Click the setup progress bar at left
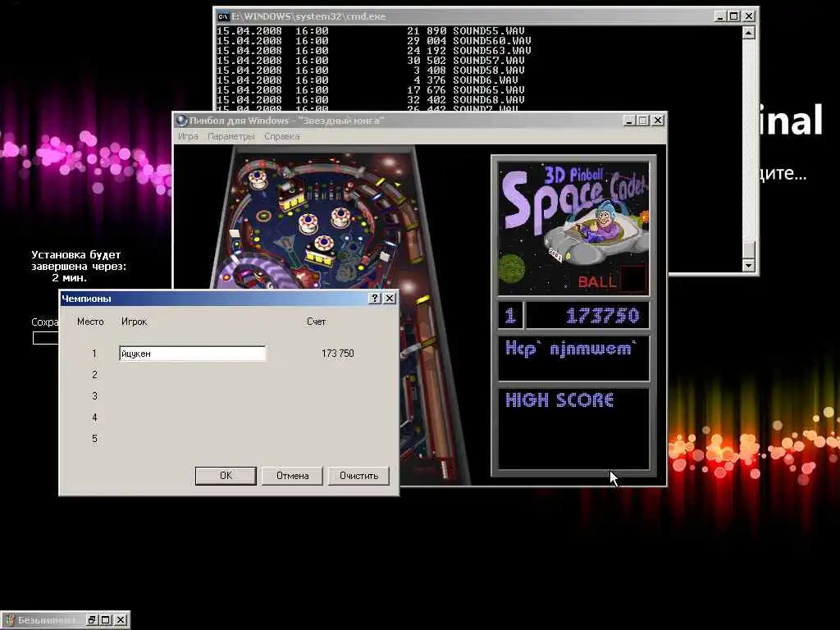Screen dimensions: 840x630 [46, 338]
